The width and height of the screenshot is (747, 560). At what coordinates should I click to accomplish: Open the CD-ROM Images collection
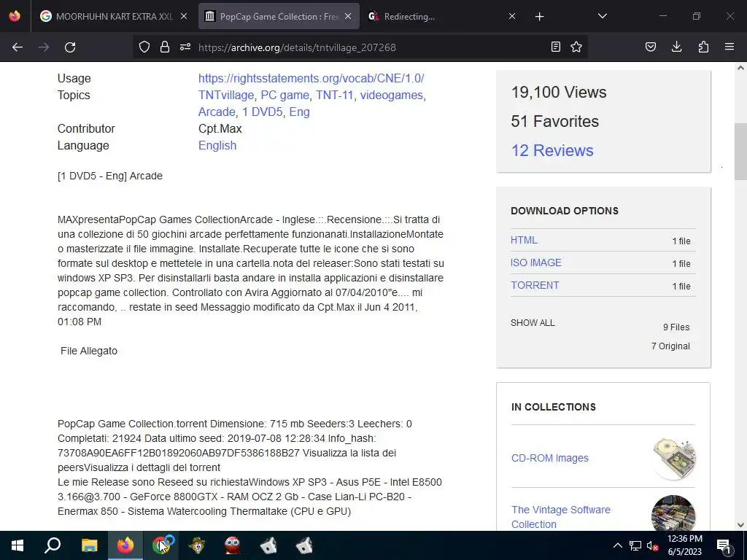click(550, 458)
